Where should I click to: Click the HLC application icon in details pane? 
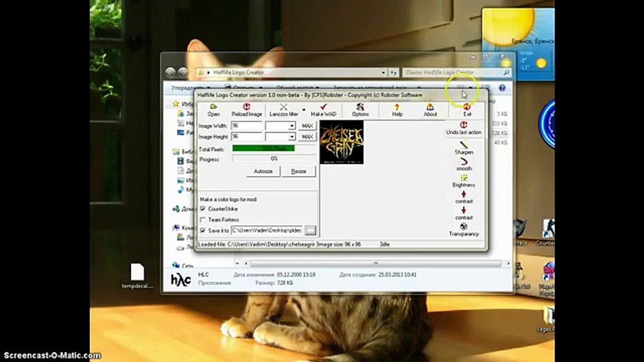pyautogui.click(x=181, y=279)
